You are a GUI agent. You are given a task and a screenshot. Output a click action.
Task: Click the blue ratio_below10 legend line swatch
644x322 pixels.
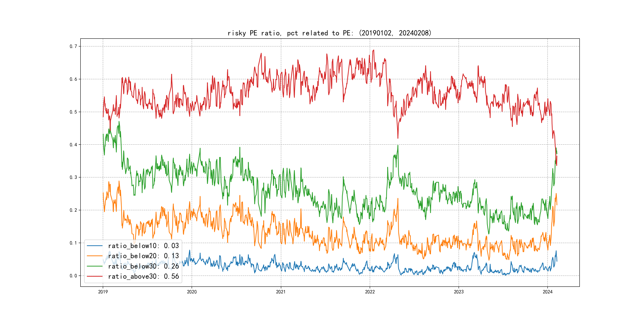coord(94,246)
